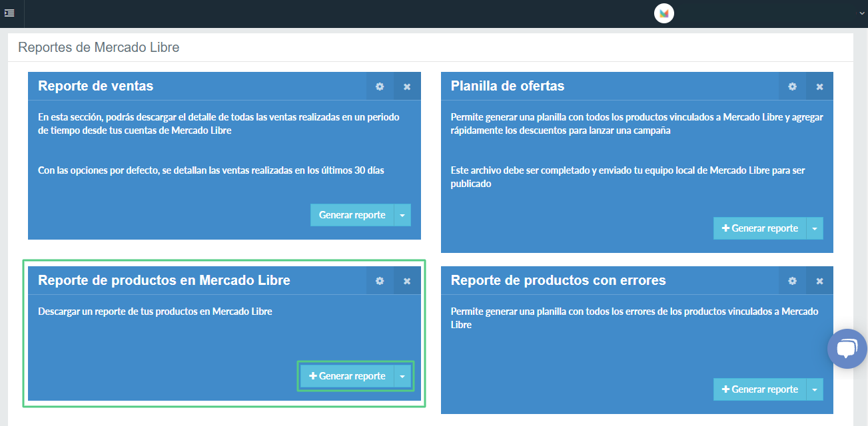
Task: Click the Multivende logo in the top bar
Action: [663, 13]
